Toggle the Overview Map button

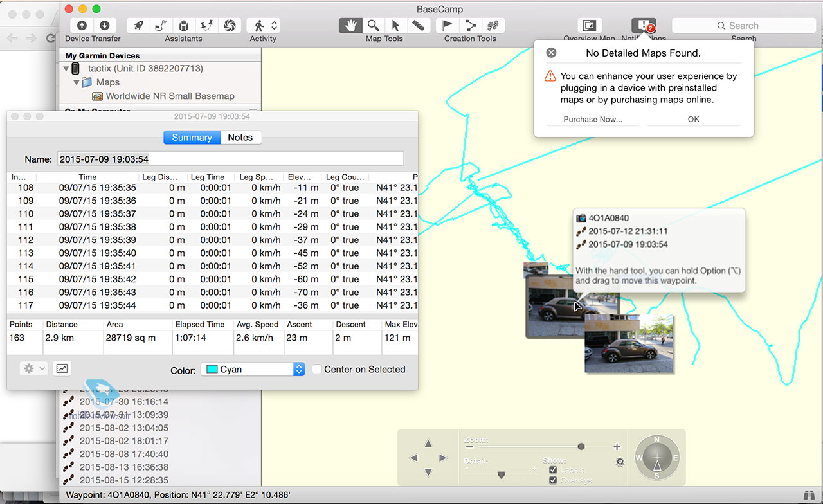[x=589, y=26]
